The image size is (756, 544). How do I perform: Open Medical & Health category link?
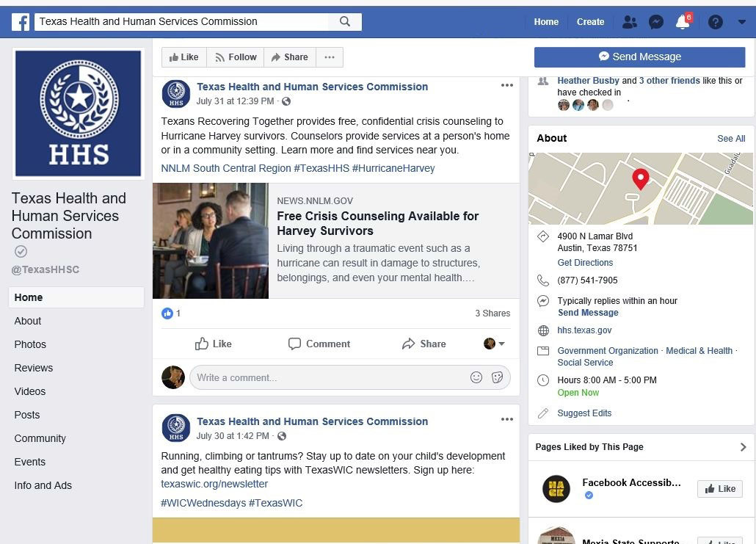point(699,351)
